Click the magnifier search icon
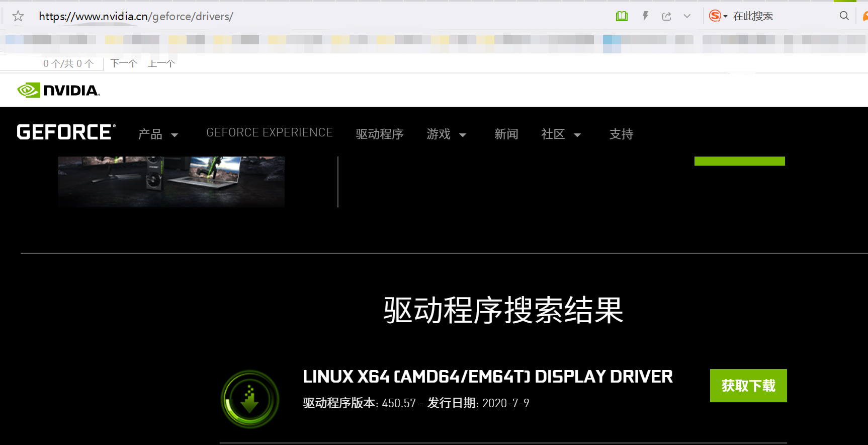868x445 pixels. 844,16
